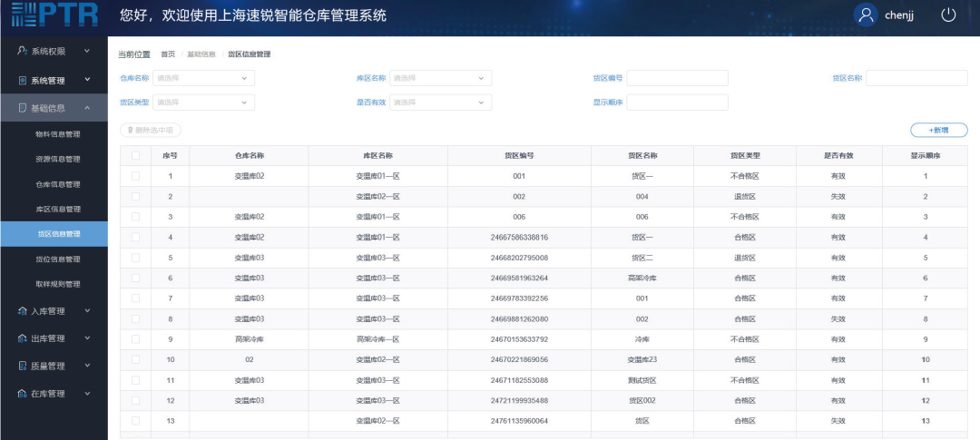Collapse the 基础信息 menu chevron
This screenshot has width=980, height=440.
click(87, 108)
